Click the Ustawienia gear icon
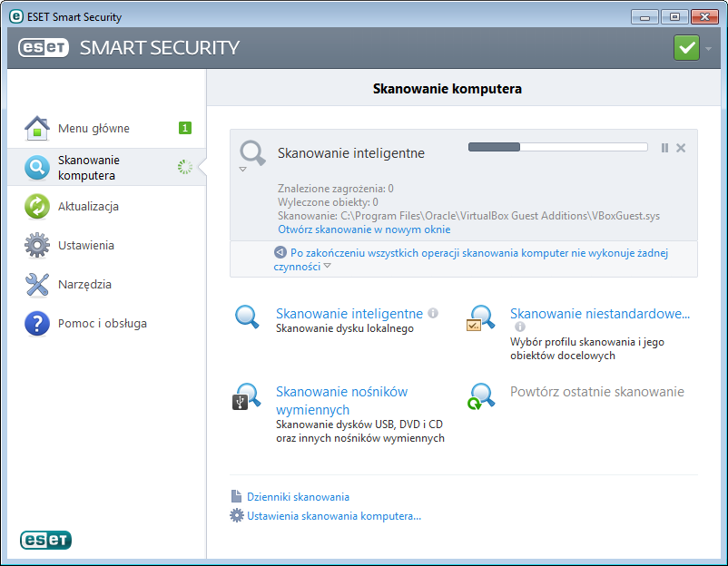The width and height of the screenshot is (728, 566). pos(37,246)
